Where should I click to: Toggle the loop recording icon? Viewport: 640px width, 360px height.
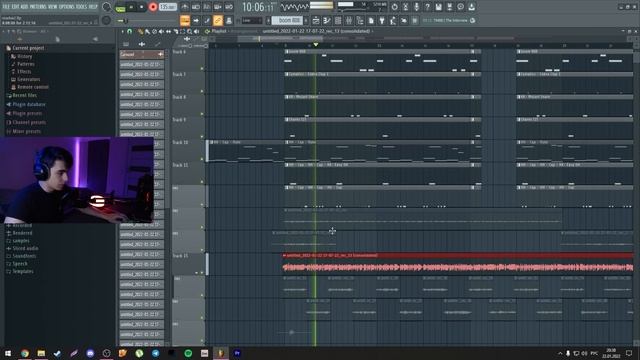[229, 7]
